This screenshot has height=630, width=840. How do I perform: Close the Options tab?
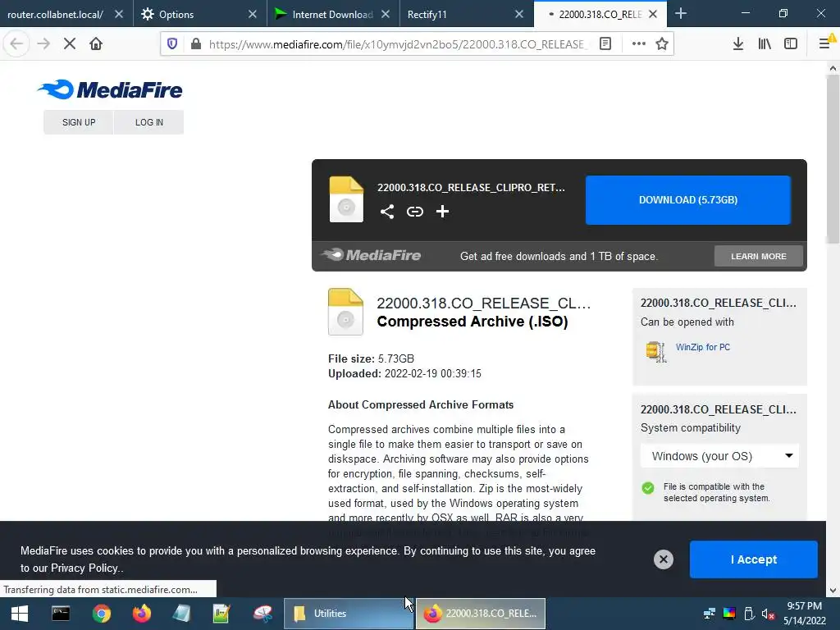click(x=253, y=15)
